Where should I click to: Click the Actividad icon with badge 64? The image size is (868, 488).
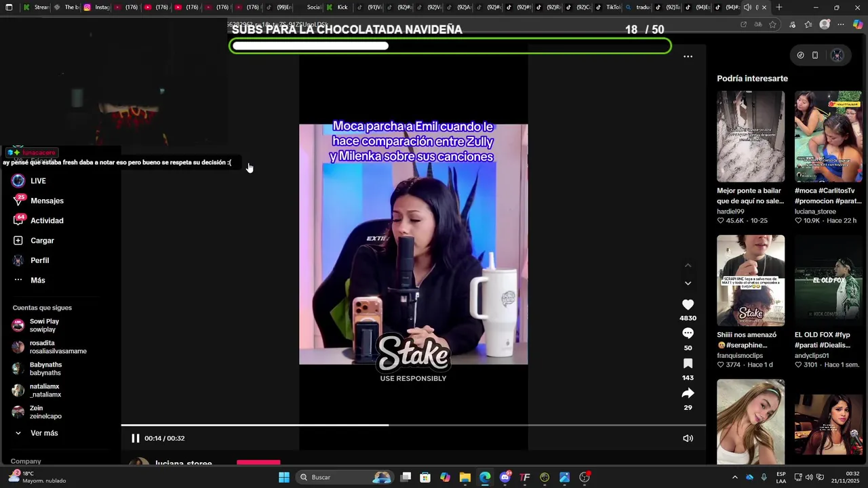pyautogui.click(x=18, y=220)
